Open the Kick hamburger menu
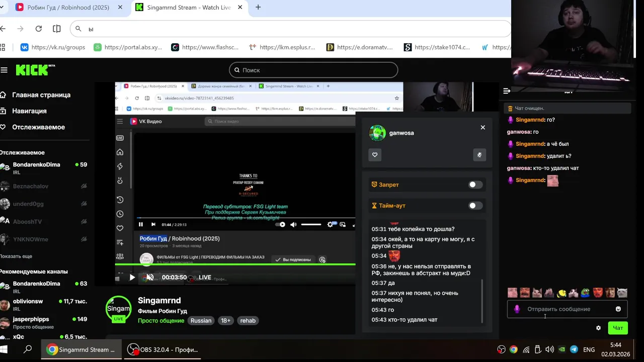Viewport: 644px width, 362px height. pos(4,70)
